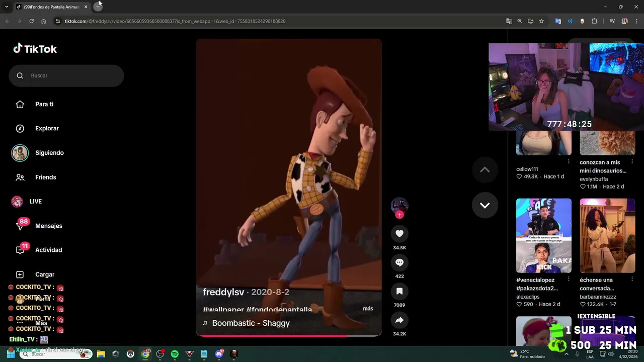Click the address bar URL

click(175, 21)
